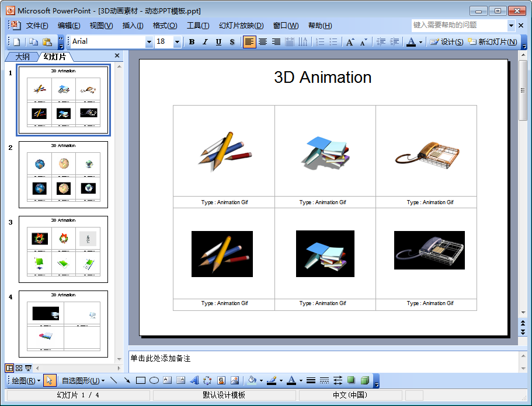
Task: Start slide show from current slide icon
Action: coord(28,367)
